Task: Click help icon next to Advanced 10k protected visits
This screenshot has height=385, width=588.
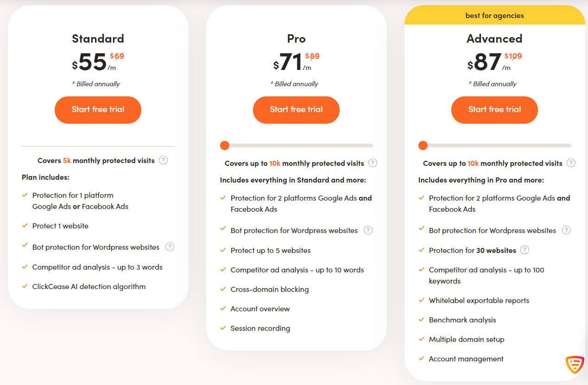Action: click(x=571, y=163)
